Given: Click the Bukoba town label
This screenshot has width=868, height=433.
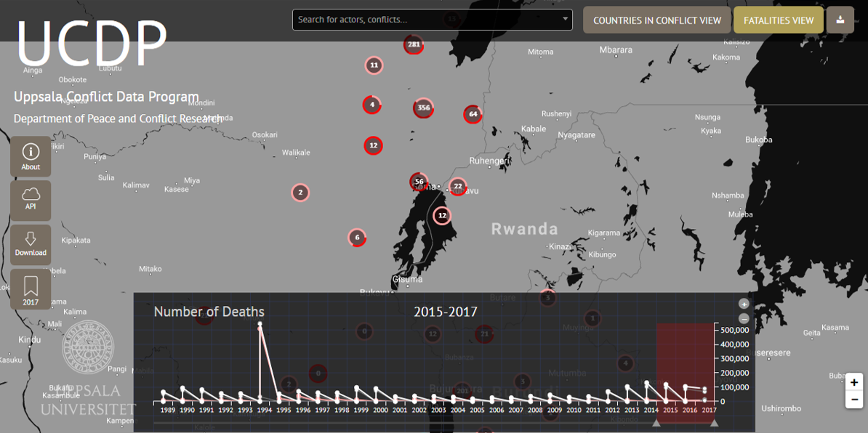Looking at the screenshot, I should 758,140.
